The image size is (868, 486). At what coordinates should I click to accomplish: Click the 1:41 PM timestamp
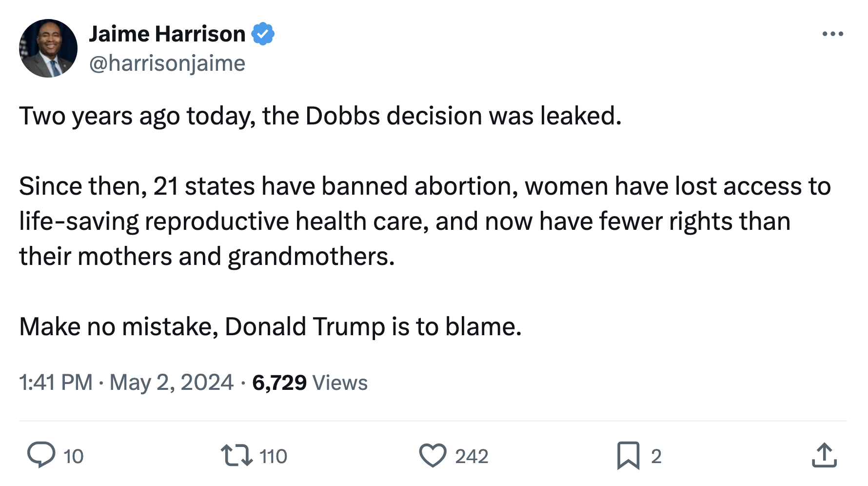tap(56, 382)
